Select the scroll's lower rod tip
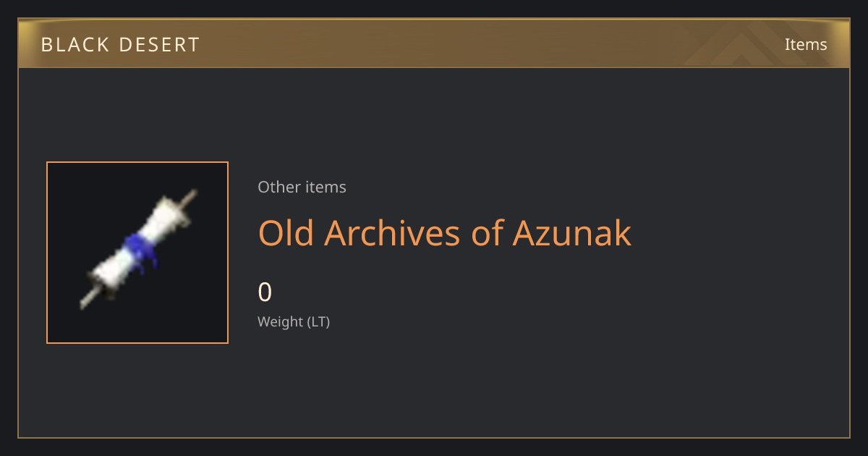Screen dimensions: 868x456 tap(88, 300)
